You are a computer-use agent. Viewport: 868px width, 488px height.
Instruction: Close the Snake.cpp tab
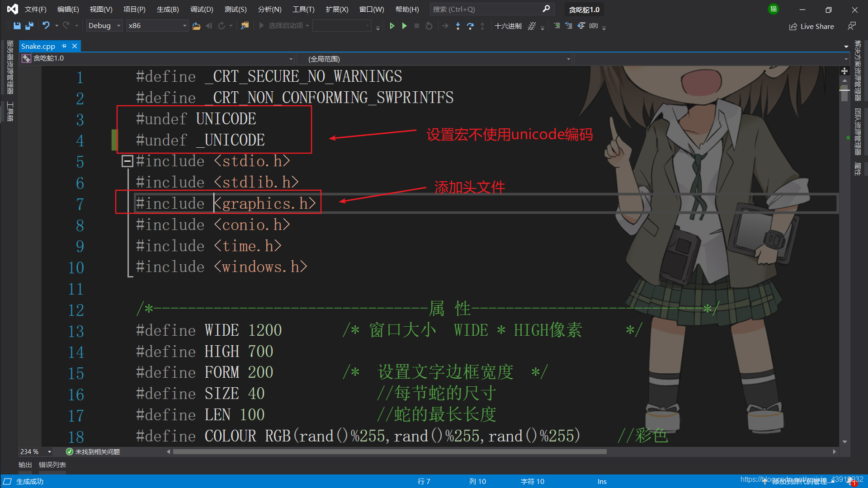pyautogui.click(x=75, y=46)
